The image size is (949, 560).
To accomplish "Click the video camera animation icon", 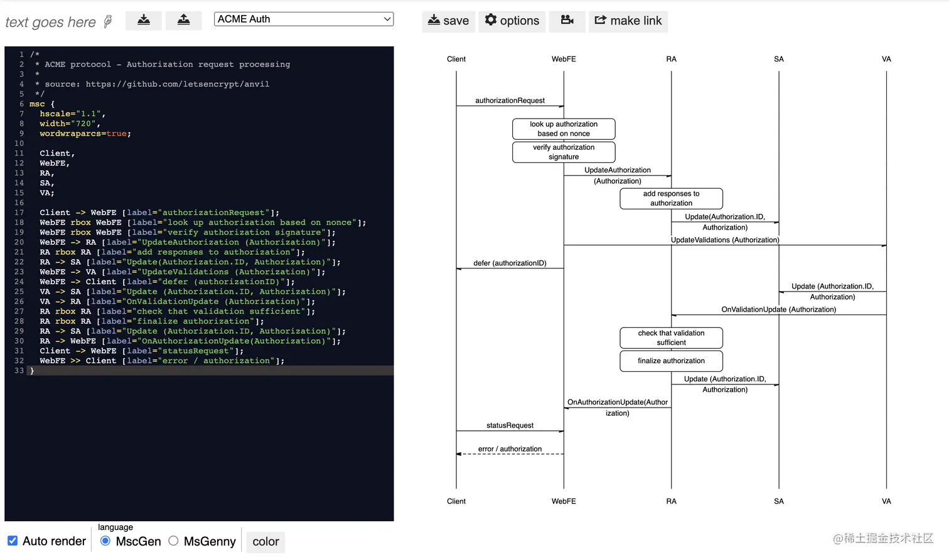I will [x=567, y=21].
